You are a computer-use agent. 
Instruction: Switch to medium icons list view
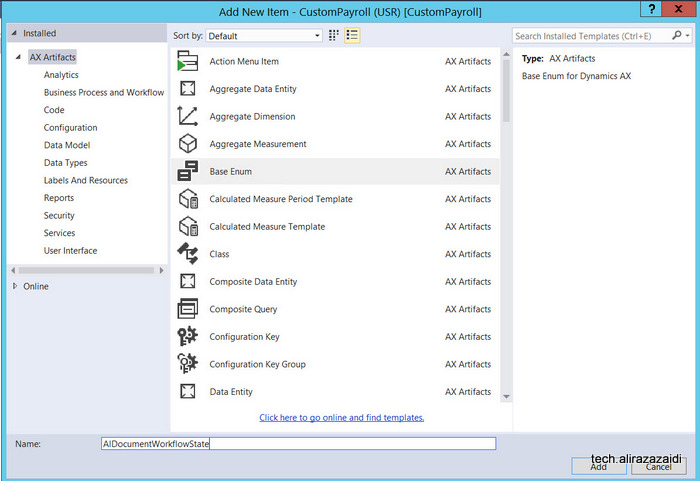(x=352, y=35)
